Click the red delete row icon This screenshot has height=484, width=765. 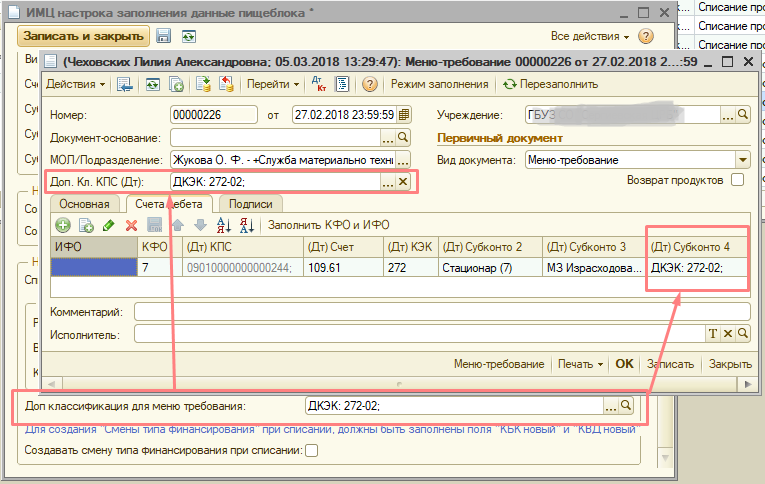coord(131,225)
